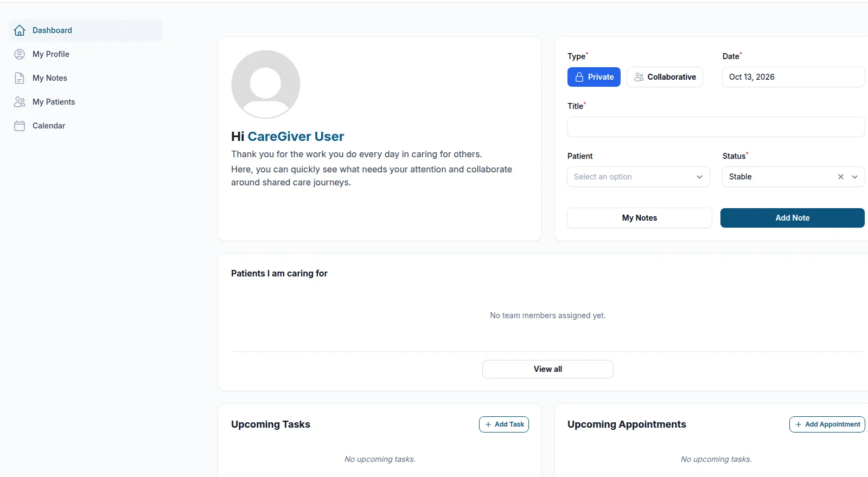Select the Collaborative note type
The height and width of the screenshot is (477, 868).
tap(665, 77)
